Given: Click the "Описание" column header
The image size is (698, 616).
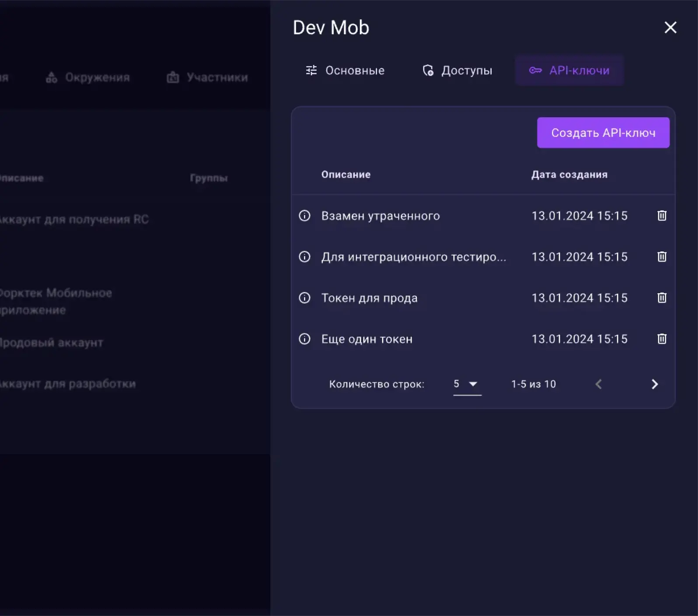Looking at the screenshot, I should (x=346, y=175).
